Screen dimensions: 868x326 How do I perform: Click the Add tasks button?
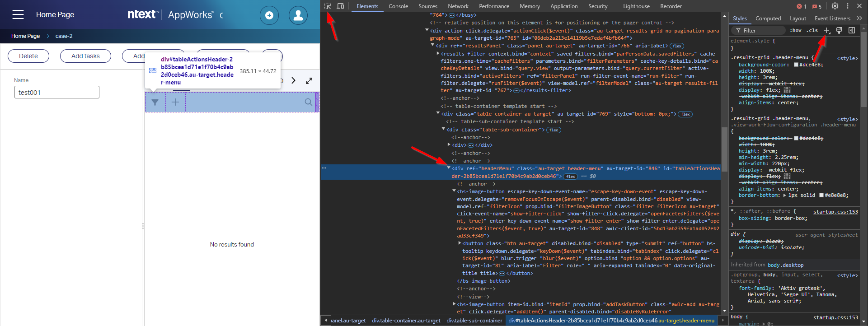pyautogui.click(x=85, y=56)
